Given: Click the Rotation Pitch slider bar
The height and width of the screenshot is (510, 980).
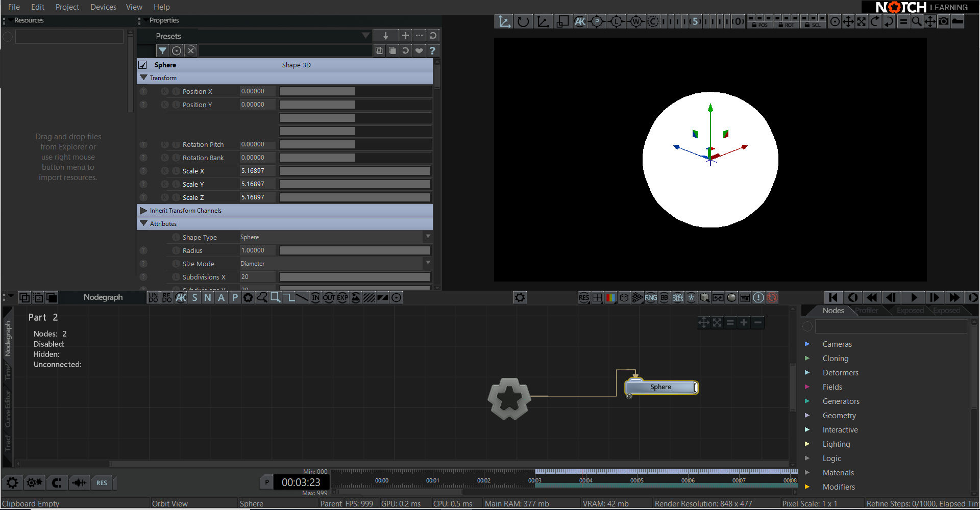Looking at the screenshot, I should click(x=355, y=144).
